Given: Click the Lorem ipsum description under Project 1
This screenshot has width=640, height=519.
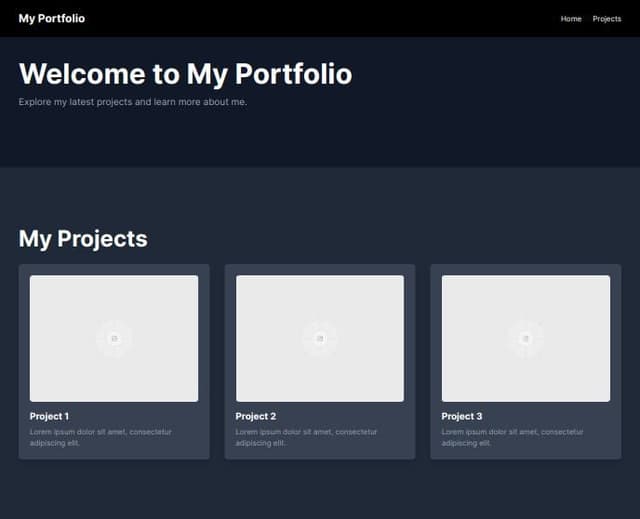Looking at the screenshot, I should pos(100,437).
